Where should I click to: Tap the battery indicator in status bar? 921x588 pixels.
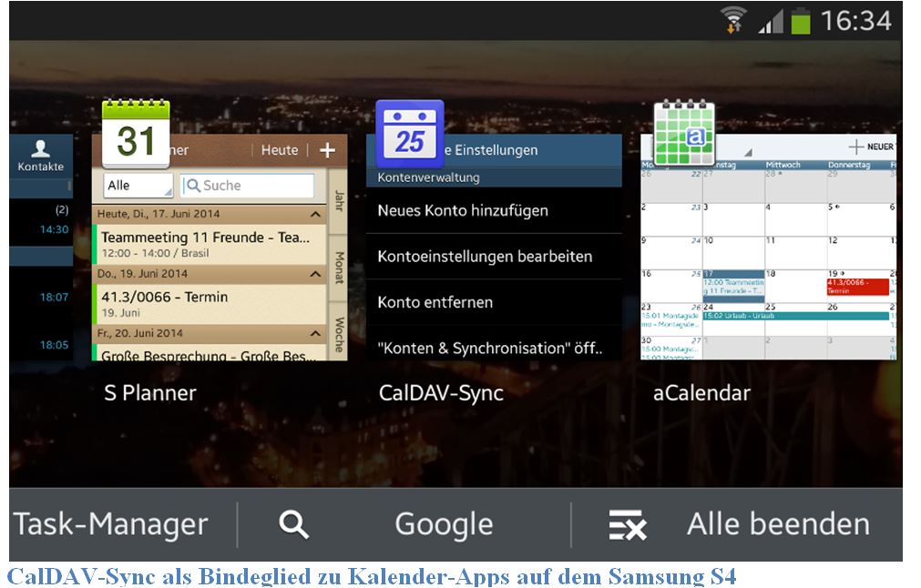pyautogui.click(x=800, y=20)
